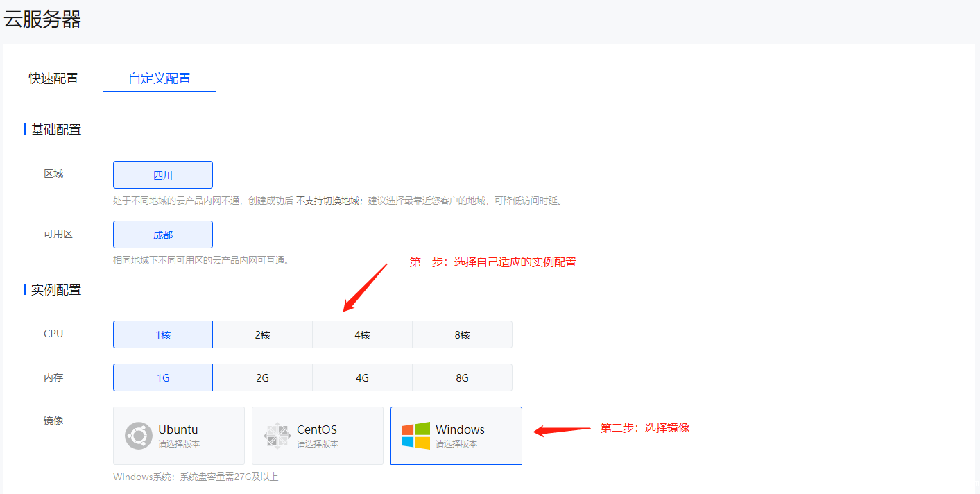Screen dimensions: 980x494
Task: Select the 1核 CPU option
Action: (162, 334)
